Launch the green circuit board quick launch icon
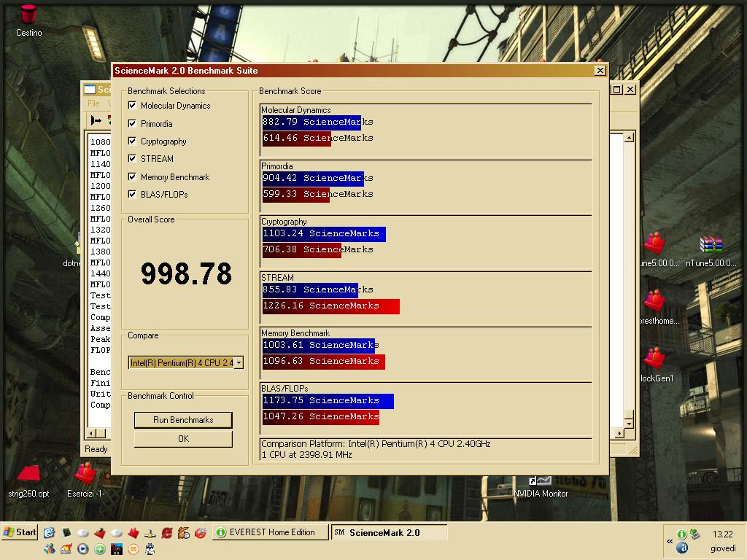This screenshot has height=560, width=747. pos(66,532)
